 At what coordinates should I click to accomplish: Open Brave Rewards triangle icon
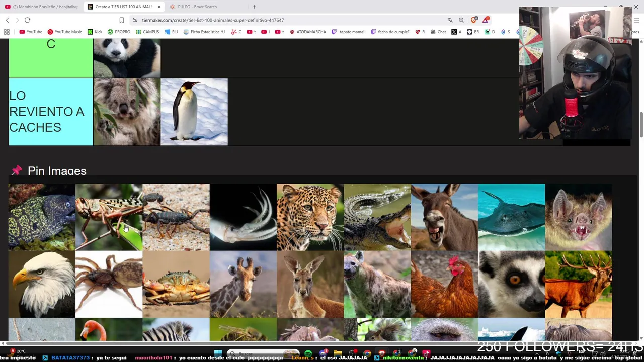486,20
